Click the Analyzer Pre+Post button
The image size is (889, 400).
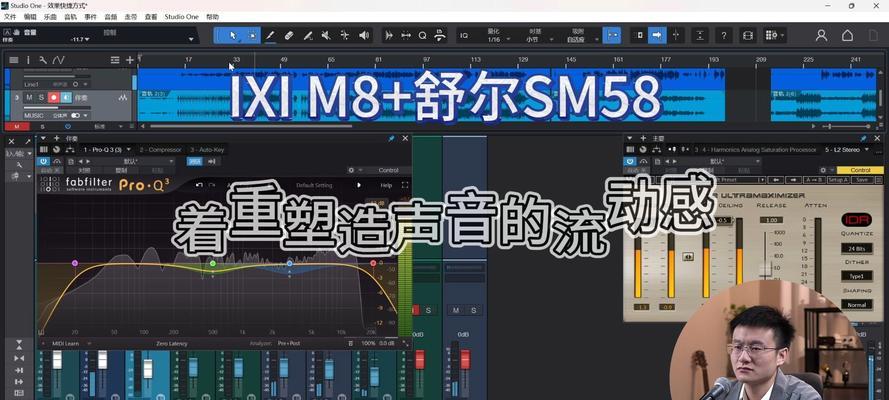289,343
